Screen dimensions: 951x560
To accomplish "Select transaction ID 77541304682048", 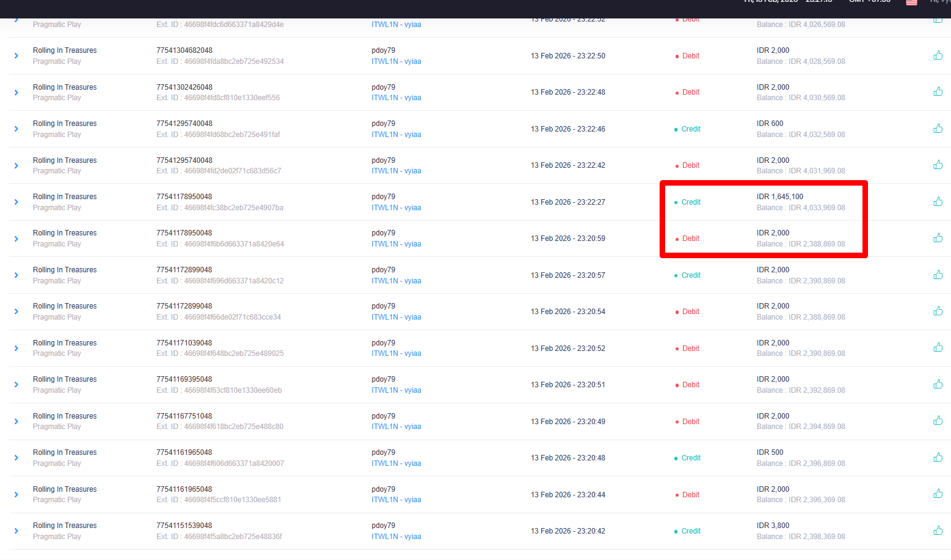I will (x=184, y=50).
